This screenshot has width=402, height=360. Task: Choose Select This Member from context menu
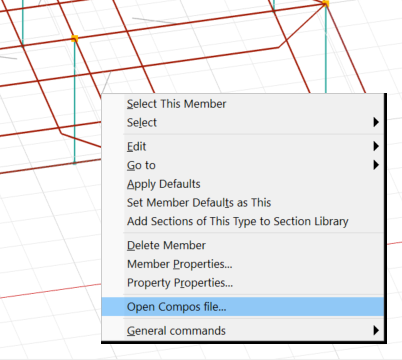pos(243,104)
